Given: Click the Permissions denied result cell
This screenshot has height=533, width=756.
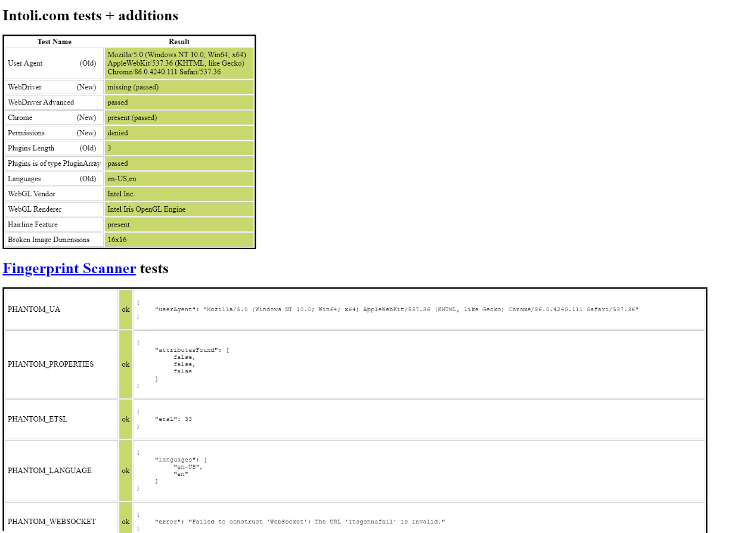Looking at the screenshot, I should (179, 133).
